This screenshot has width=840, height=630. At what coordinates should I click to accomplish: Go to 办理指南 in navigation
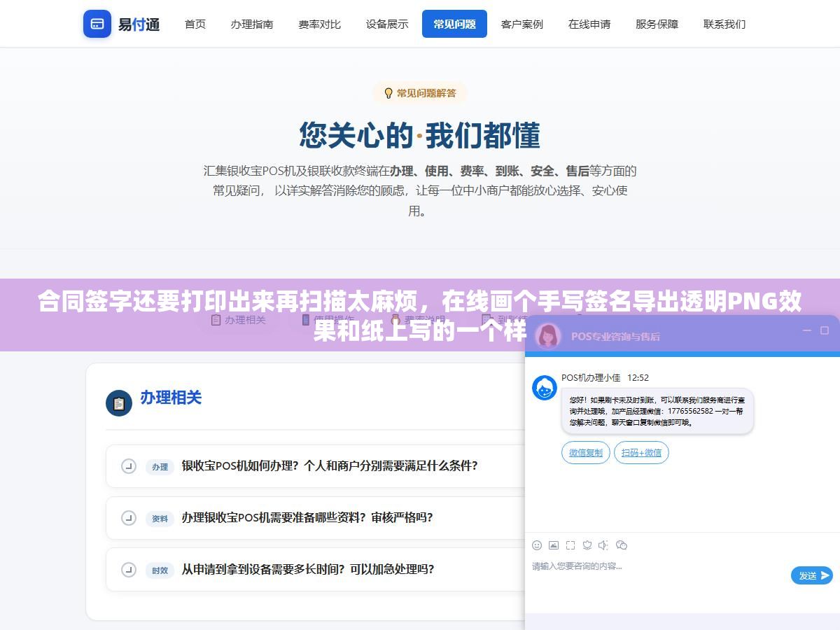pos(252,24)
